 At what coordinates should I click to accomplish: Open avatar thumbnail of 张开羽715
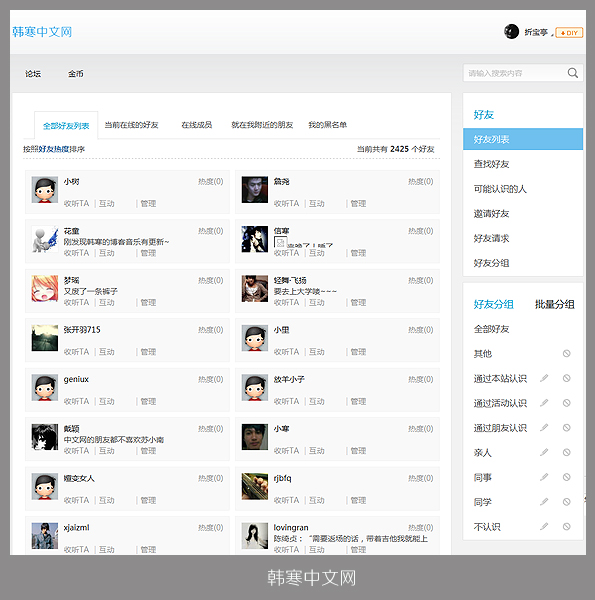click(45, 338)
